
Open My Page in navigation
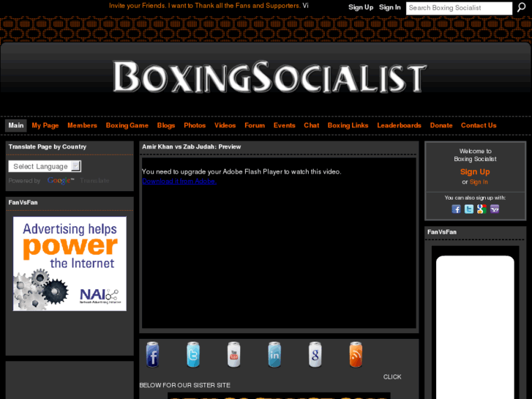point(45,125)
